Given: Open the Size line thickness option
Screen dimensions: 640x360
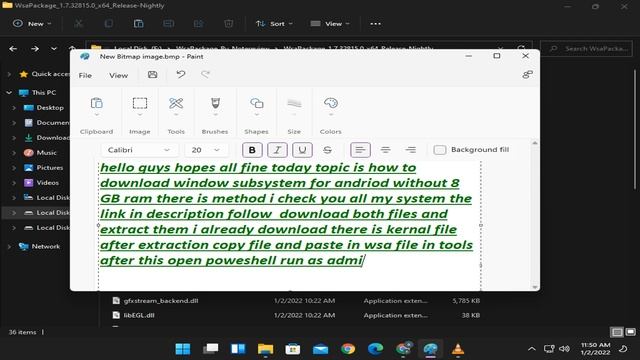Looking at the screenshot, I should click(x=294, y=103).
